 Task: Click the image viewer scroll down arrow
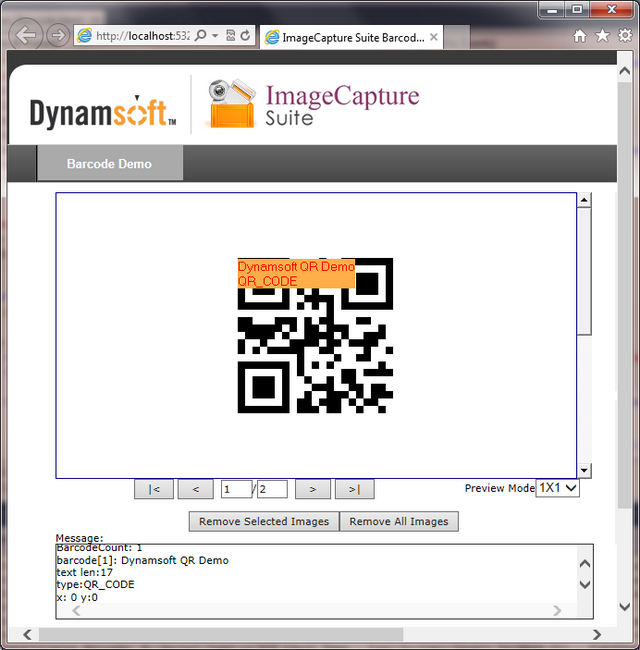tap(584, 470)
